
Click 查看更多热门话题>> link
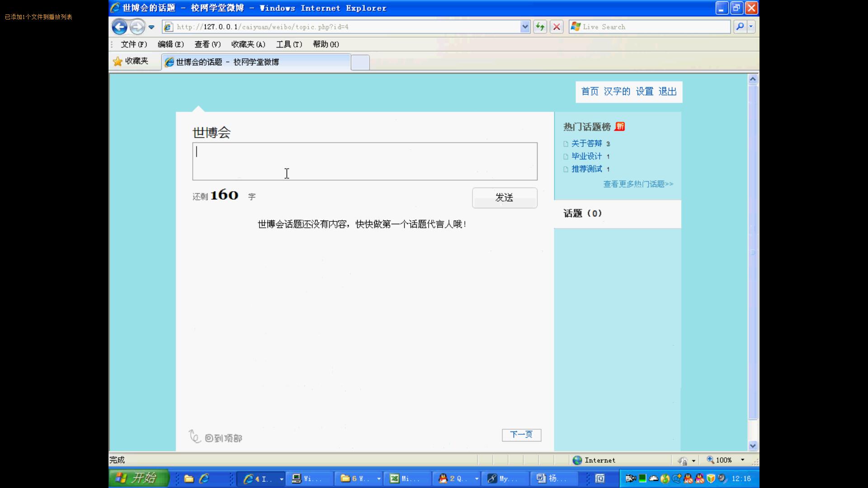638,184
